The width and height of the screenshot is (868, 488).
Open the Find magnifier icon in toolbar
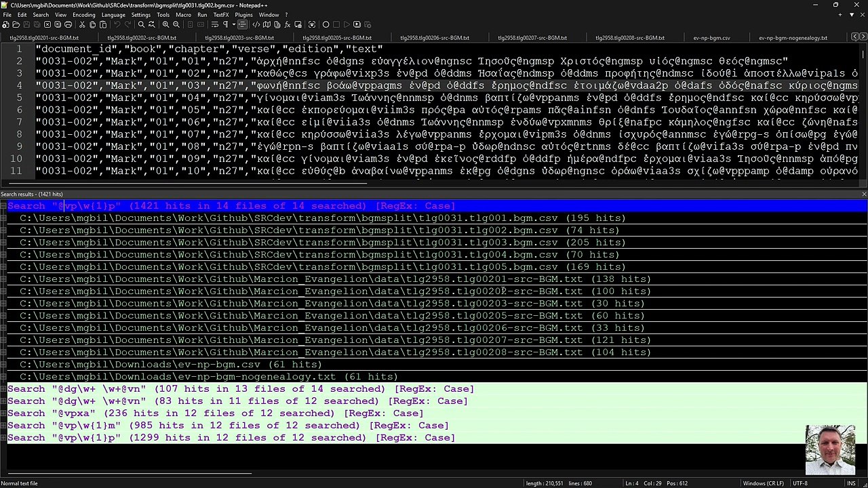[141, 24]
